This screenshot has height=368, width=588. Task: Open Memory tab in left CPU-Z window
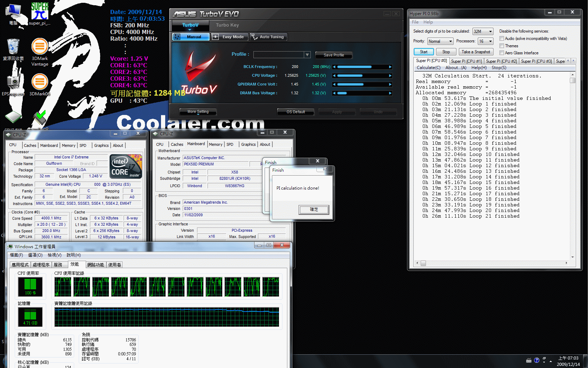pyautogui.click(x=69, y=145)
